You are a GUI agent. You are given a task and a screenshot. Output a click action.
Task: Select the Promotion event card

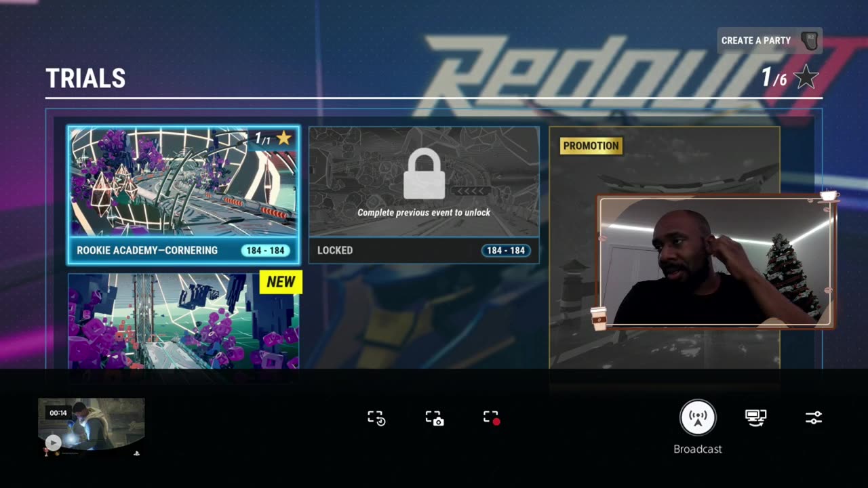pos(665,247)
